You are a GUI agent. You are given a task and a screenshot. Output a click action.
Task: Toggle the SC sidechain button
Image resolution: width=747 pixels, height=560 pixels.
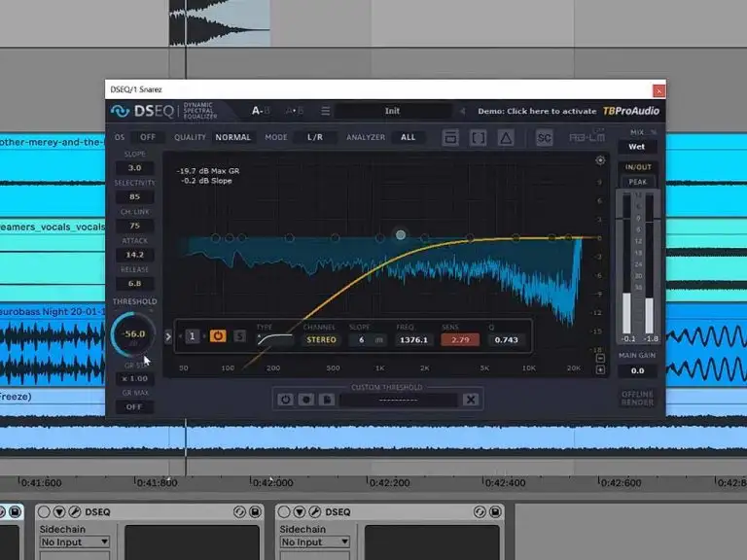(x=544, y=138)
